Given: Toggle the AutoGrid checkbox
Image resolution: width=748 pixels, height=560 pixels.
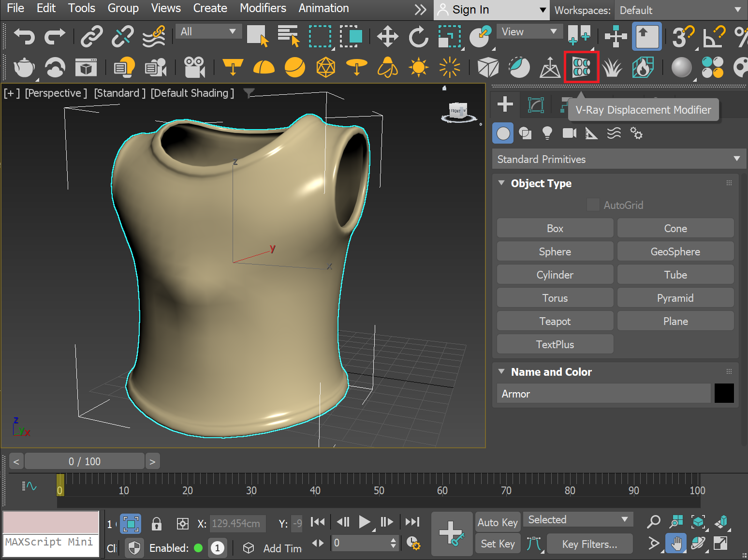Looking at the screenshot, I should [593, 205].
